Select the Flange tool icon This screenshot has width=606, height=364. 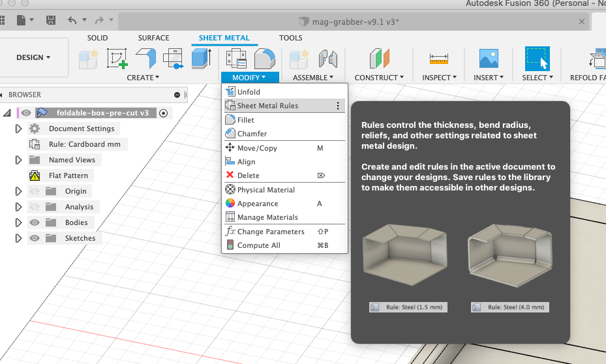pyautogui.click(x=145, y=59)
